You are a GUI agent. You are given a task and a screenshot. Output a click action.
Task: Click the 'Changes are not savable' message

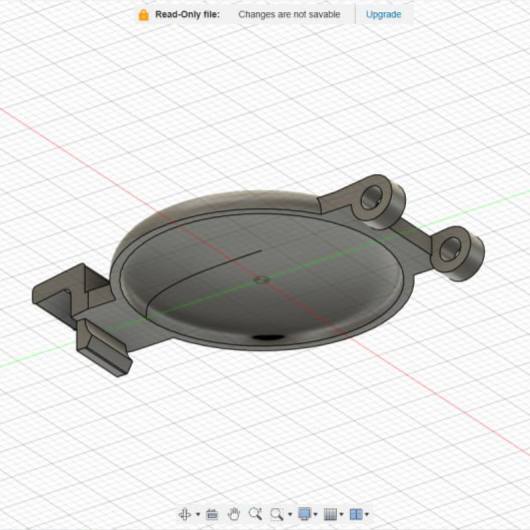289,15
